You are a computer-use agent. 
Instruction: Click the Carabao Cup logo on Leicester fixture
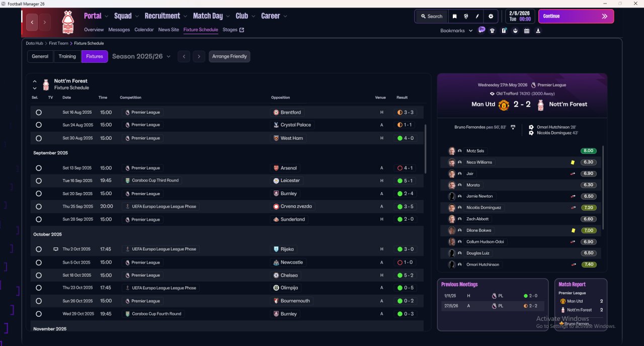pos(127,181)
